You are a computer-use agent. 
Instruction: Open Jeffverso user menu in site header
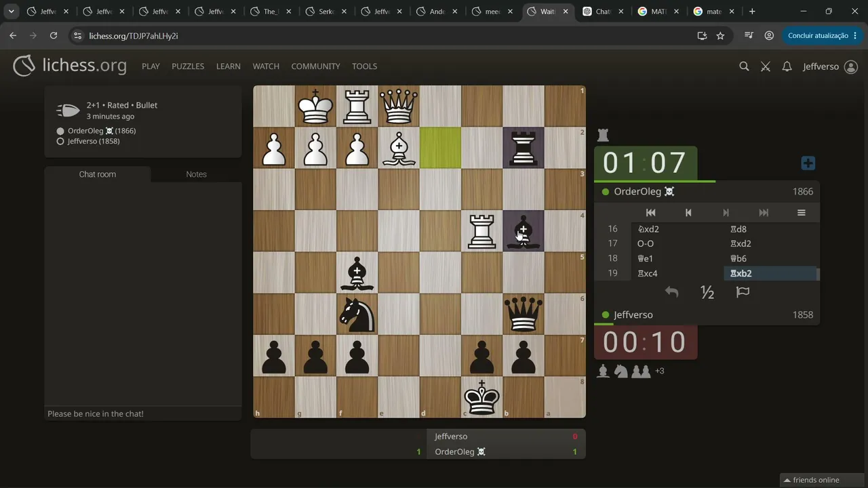(x=830, y=66)
